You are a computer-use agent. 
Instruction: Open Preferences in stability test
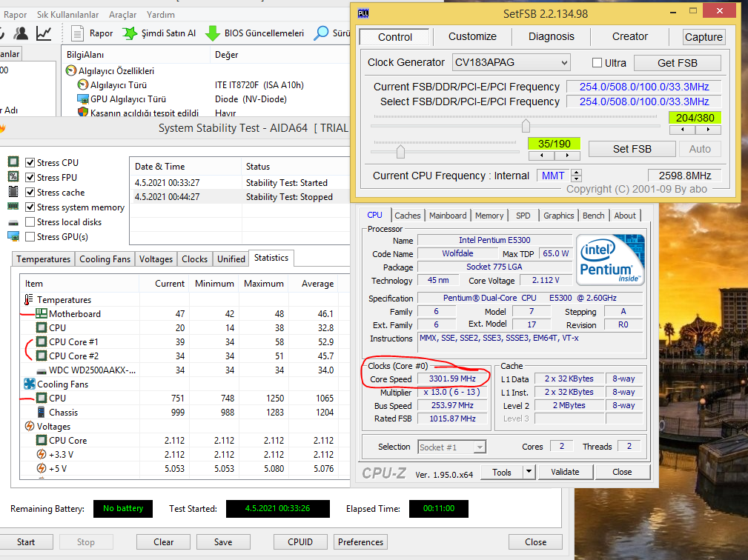[x=360, y=542]
